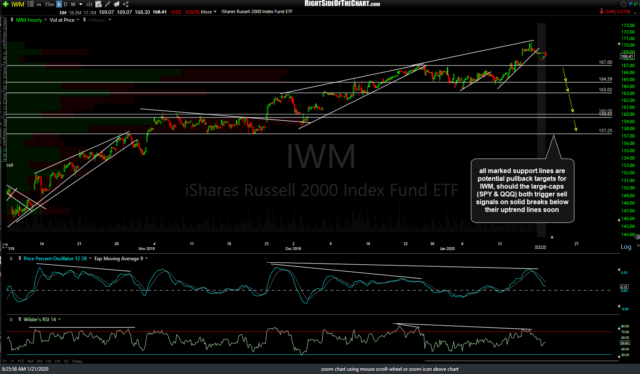Select the 1M range button
The height and width of the screenshot is (374, 640).
tap(48, 361)
